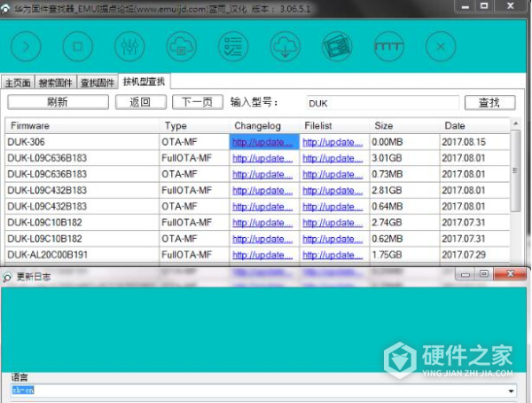This screenshot has height=403, width=532.
Task: Open the settings sliders toolbar icon
Action: [x=129, y=46]
